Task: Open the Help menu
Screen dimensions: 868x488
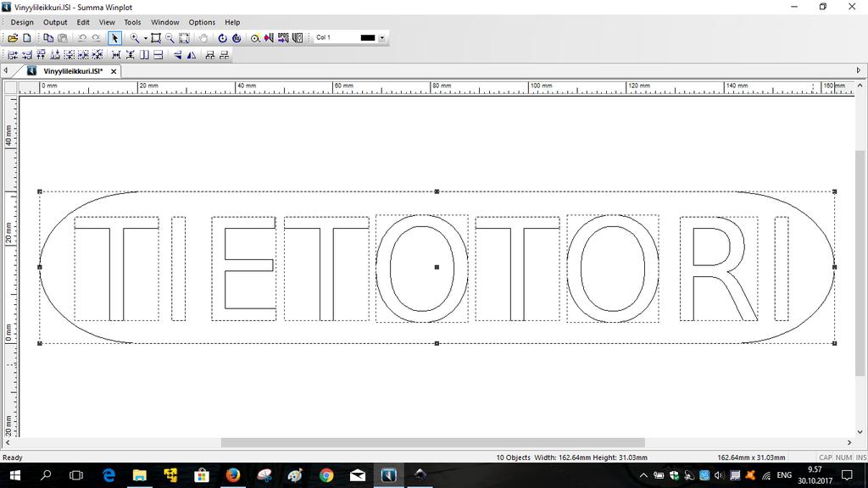Action: [x=232, y=22]
